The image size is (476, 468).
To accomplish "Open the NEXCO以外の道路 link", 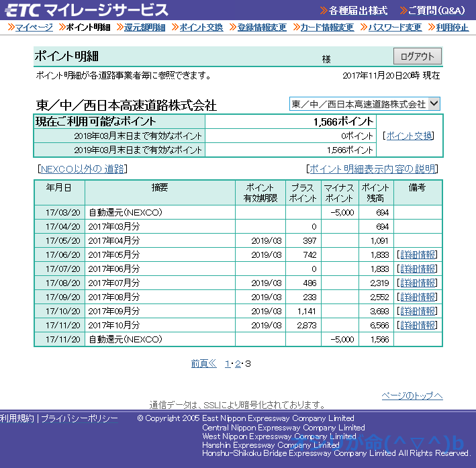I will point(83,169).
